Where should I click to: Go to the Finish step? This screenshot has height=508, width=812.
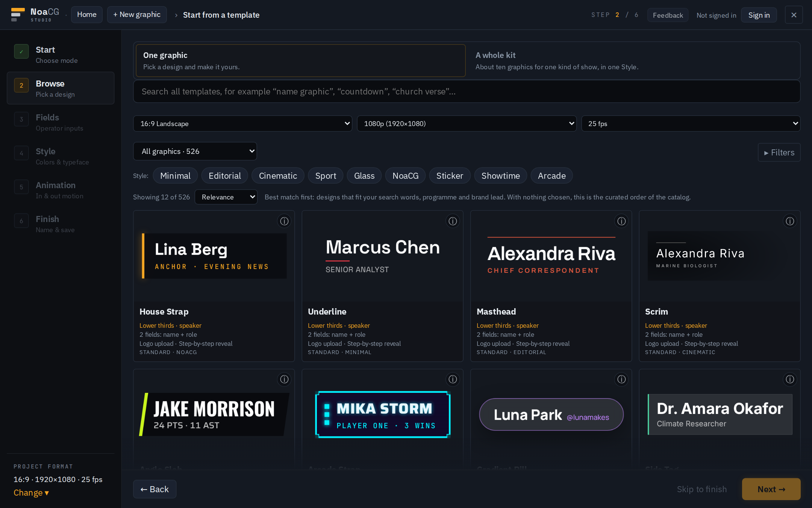point(61,224)
